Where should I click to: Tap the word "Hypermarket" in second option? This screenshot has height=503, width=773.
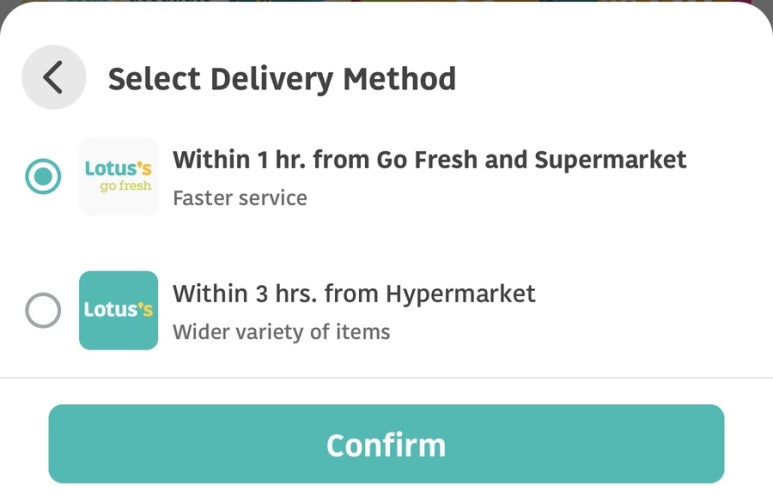[x=460, y=294]
